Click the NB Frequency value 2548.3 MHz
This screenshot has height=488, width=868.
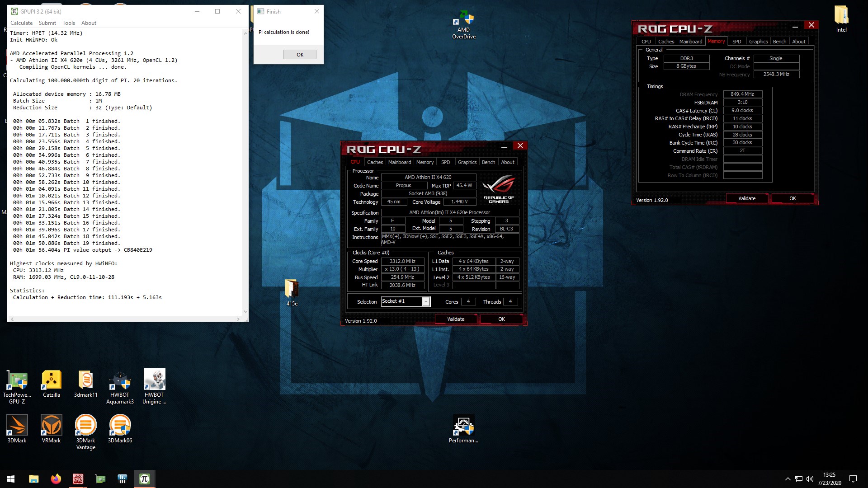point(776,75)
